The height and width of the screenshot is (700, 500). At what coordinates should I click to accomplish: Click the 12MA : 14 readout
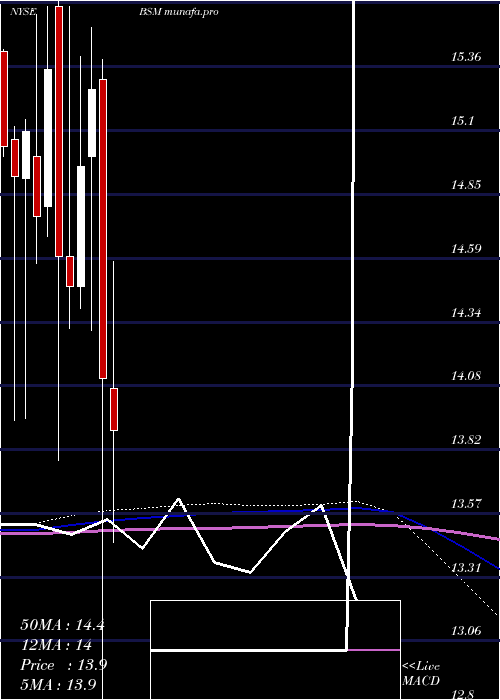[56, 645]
